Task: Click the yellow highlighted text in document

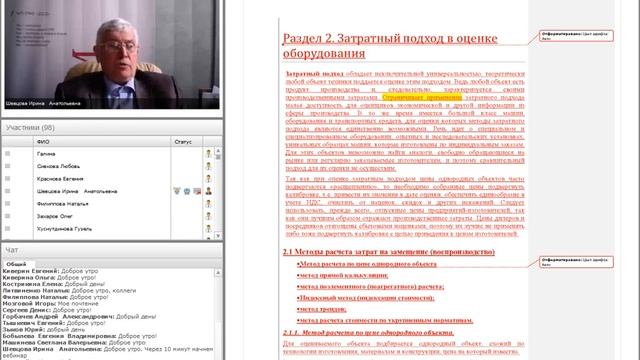Action: [422, 97]
